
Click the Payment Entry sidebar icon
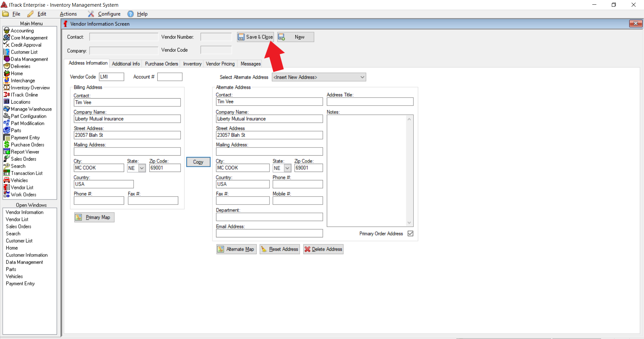coord(6,138)
